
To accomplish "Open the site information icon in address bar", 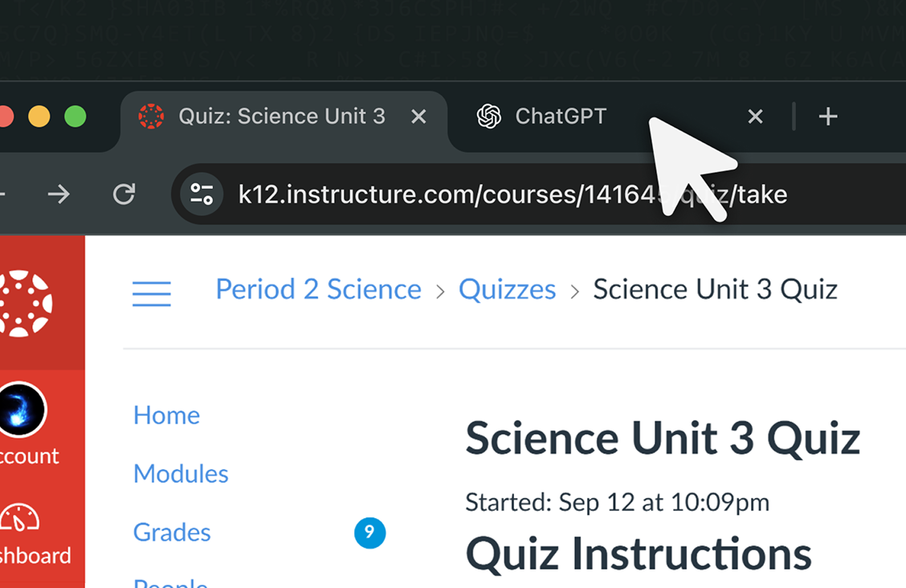I will [201, 194].
